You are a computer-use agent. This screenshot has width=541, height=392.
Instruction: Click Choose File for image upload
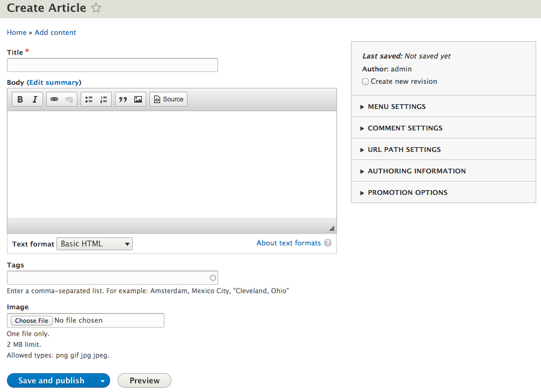pos(31,321)
